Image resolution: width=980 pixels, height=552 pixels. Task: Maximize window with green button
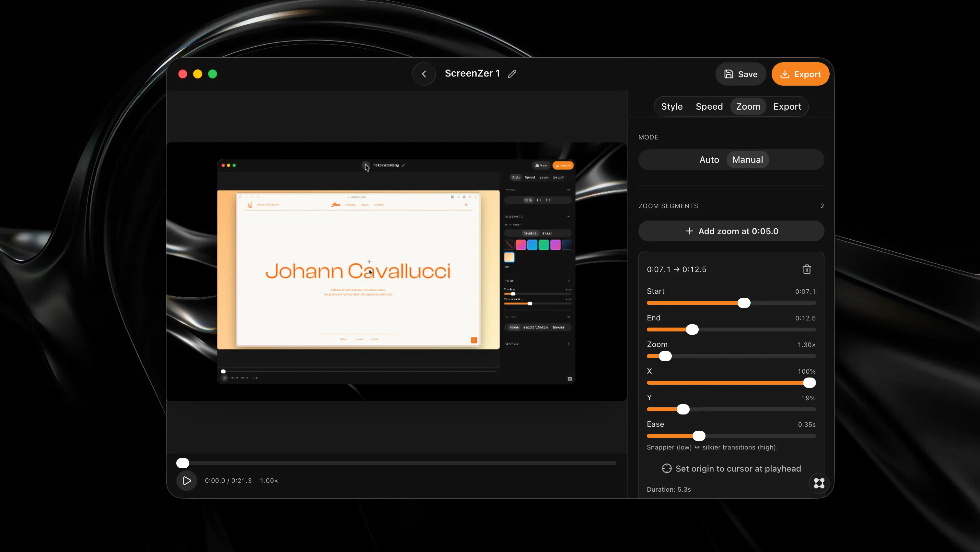pos(213,74)
